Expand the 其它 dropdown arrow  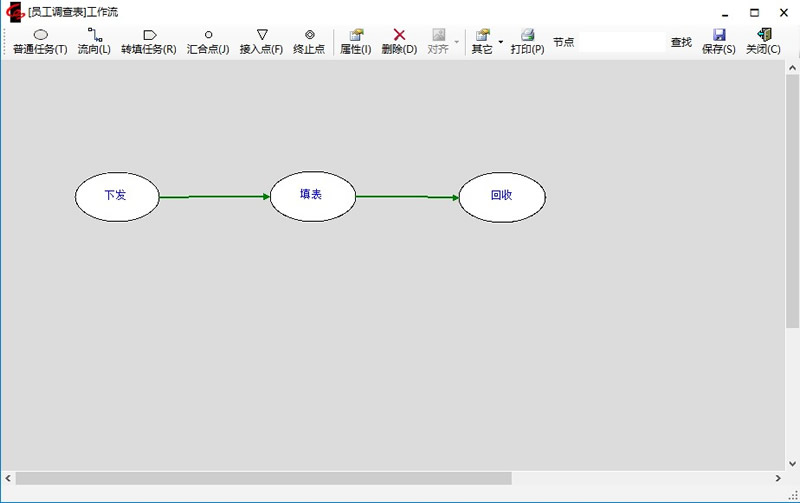(501, 42)
